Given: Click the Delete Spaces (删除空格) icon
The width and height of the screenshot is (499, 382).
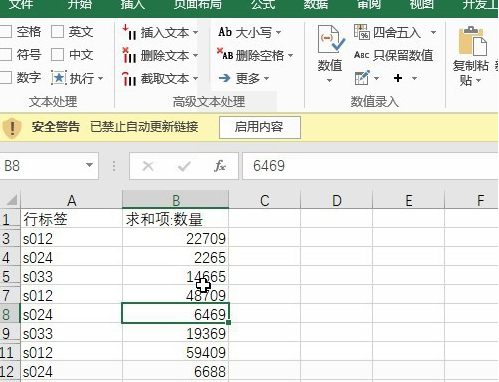Looking at the screenshot, I should point(225,54).
